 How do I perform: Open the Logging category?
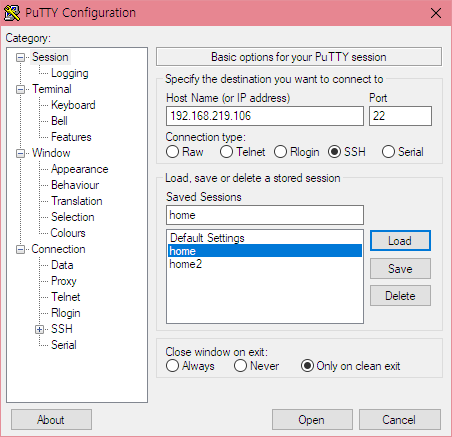70,73
